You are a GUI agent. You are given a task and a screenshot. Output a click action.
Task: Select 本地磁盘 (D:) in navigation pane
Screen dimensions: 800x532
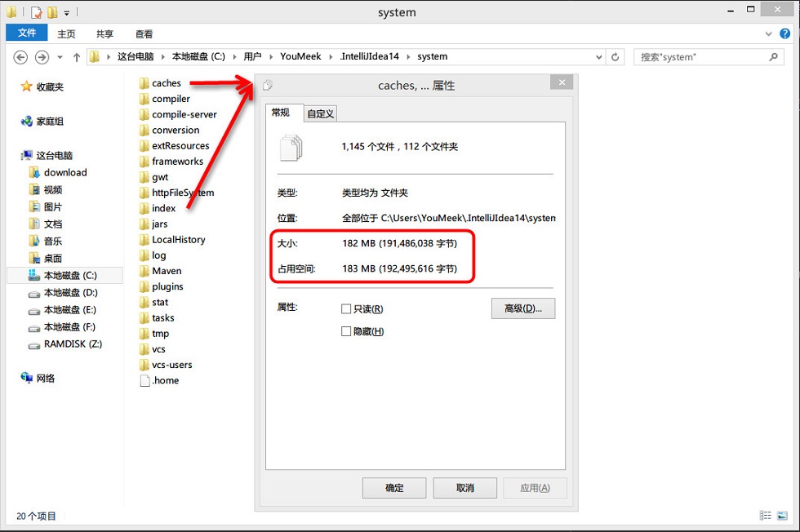pos(70,293)
